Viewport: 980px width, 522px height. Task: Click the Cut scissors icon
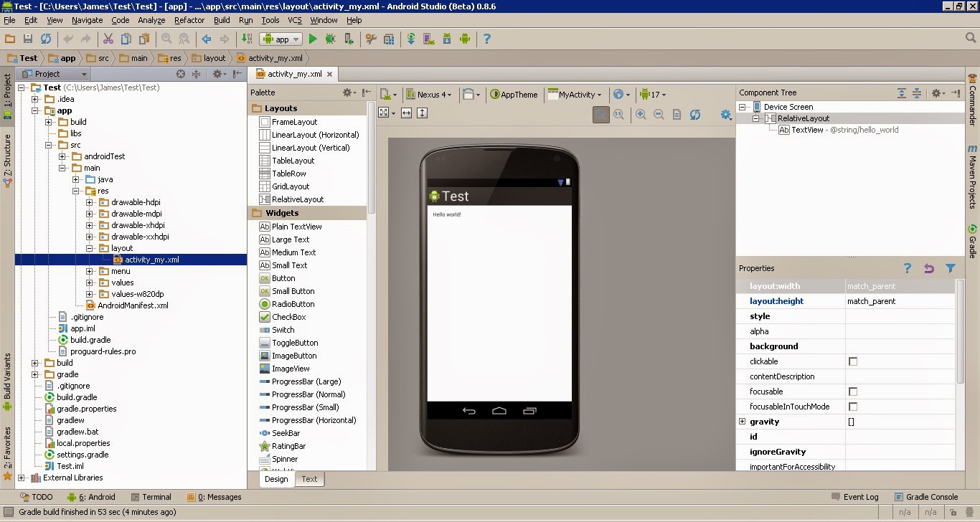(108, 39)
